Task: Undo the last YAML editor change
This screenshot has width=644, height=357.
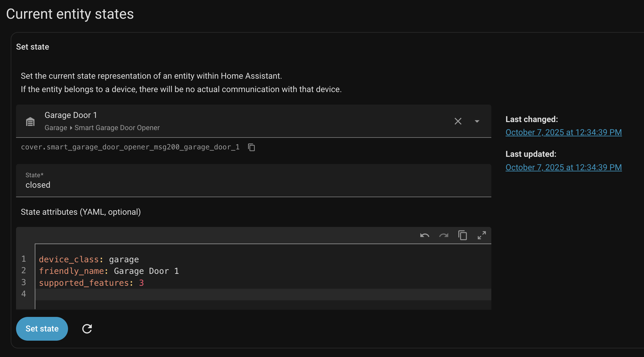Action: click(x=424, y=236)
